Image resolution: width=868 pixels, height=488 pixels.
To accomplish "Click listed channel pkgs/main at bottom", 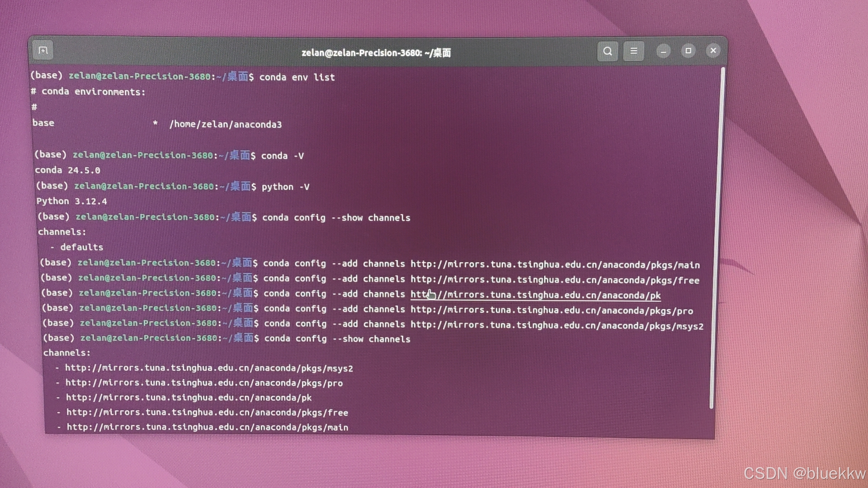I will [x=208, y=427].
